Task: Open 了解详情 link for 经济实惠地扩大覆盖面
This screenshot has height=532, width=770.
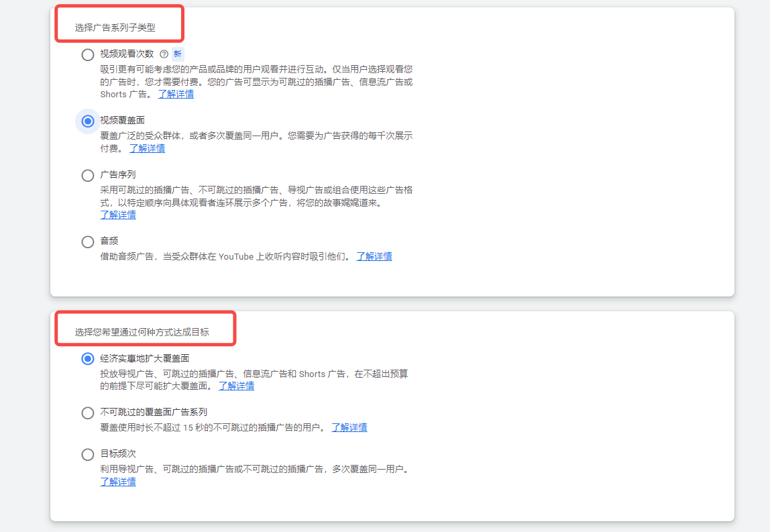Action: click(236, 386)
